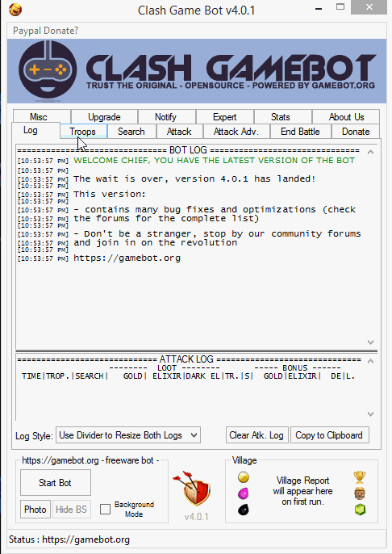The height and width of the screenshot is (554, 392).
Task: Switch to the Search tab
Action: (x=131, y=132)
